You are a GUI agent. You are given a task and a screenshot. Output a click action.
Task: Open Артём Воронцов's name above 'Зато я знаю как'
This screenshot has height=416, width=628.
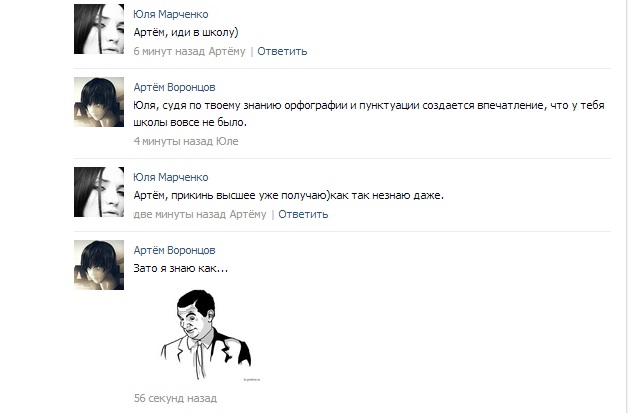pyautogui.click(x=174, y=250)
